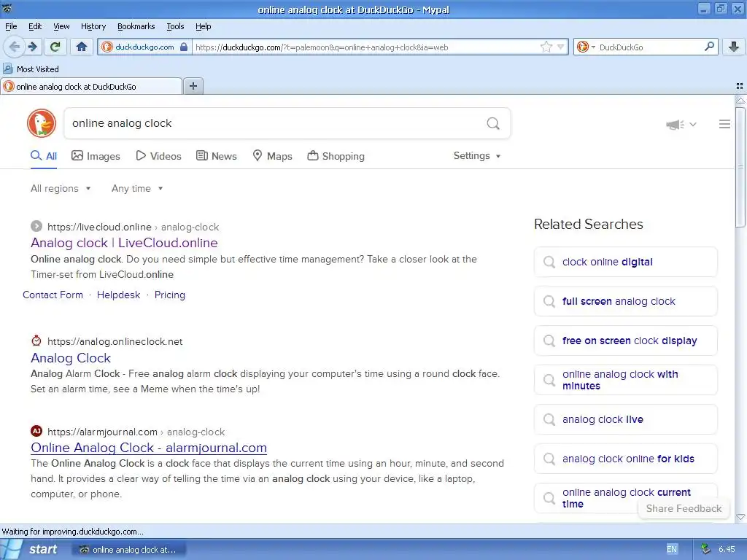Open Analog clock | LiveCloud.online result
Image resolution: width=747 pixels, height=560 pixels.
124,243
